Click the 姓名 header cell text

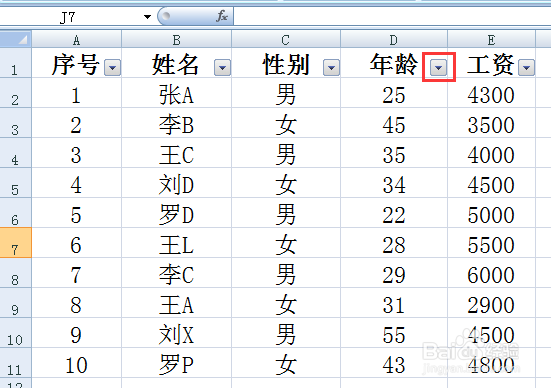click(175, 65)
